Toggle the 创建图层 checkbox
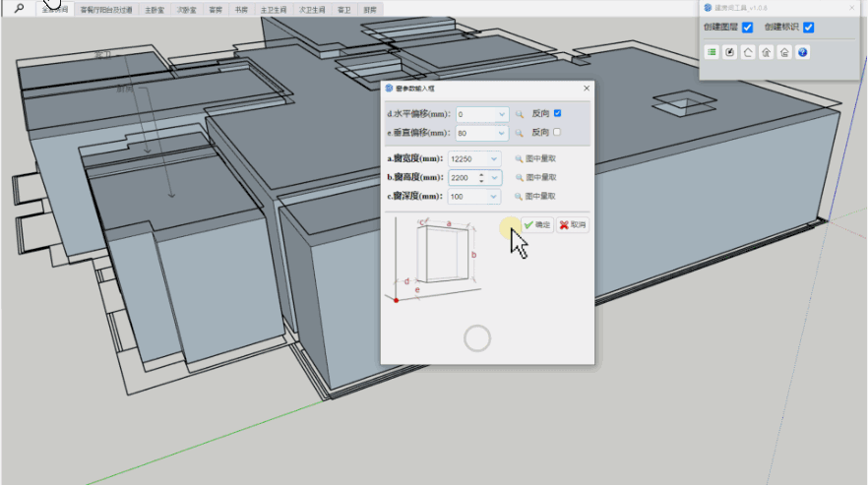The width and height of the screenshot is (868, 485). (x=748, y=28)
